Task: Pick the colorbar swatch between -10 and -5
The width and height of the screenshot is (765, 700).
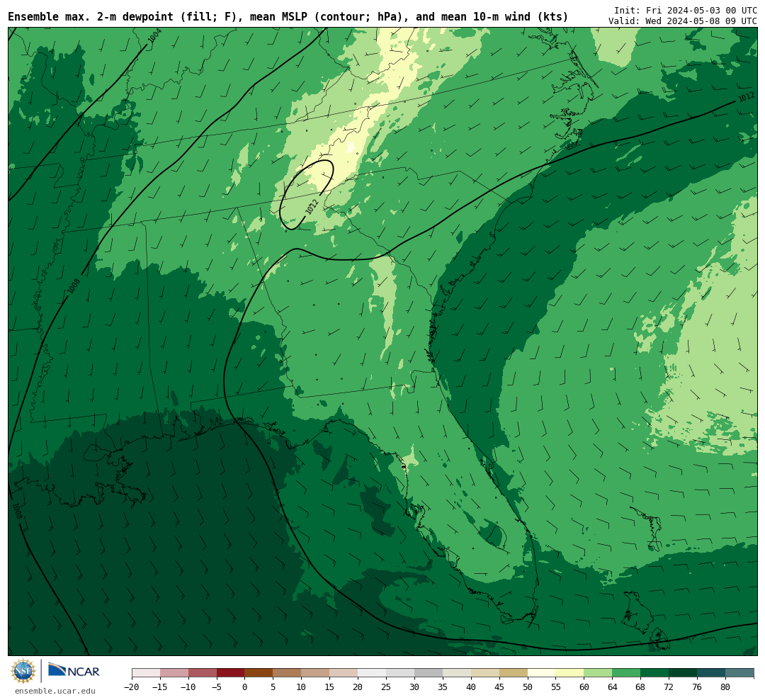Action: [203, 673]
